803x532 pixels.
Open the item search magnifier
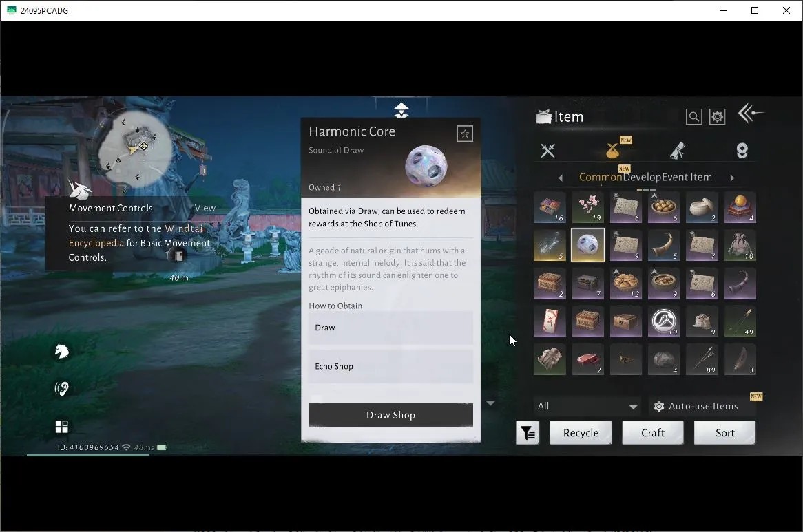click(x=693, y=116)
